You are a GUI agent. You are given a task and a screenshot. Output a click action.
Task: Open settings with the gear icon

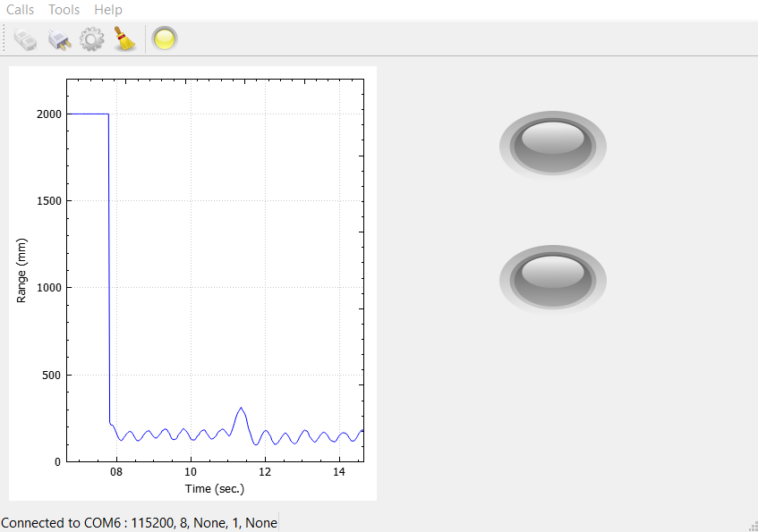92,39
